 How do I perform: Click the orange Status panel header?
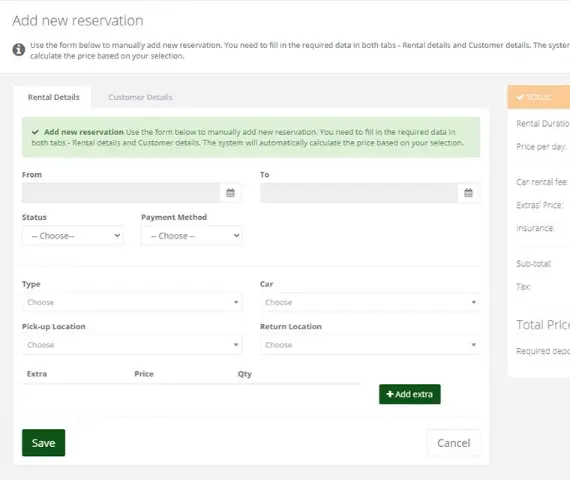pyautogui.click(x=539, y=97)
